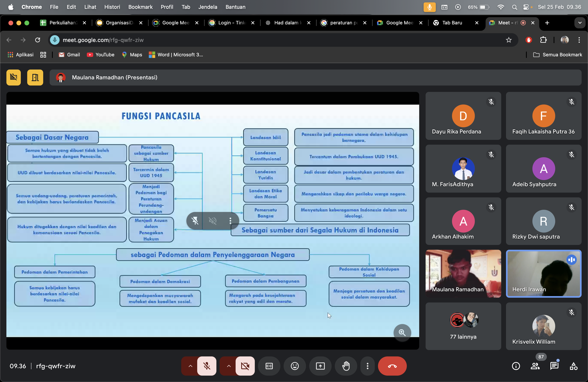Image resolution: width=588 pixels, height=382 pixels.
Task: Open the tab search dropdown arrow
Action: [580, 23]
